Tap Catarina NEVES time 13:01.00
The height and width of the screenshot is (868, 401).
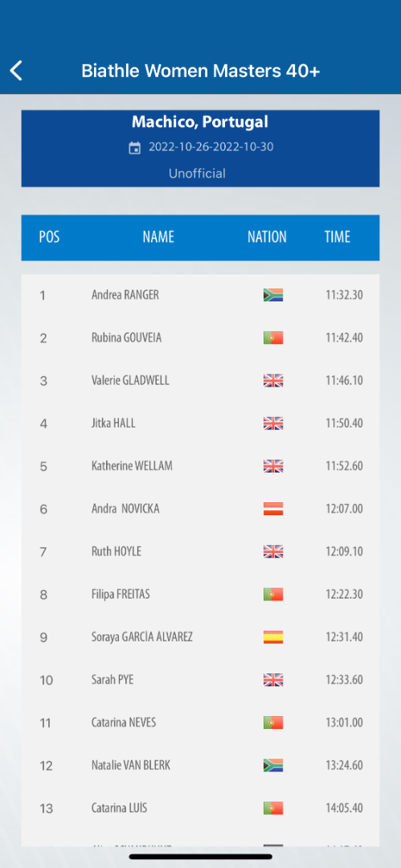(344, 723)
